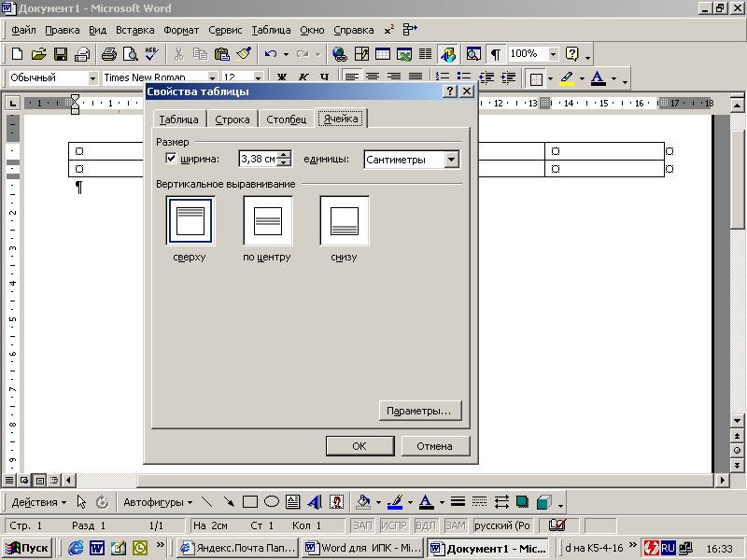This screenshot has width=747, height=560.
Task: Open Document Map magnifier icon
Action: pyautogui.click(x=473, y=54)
